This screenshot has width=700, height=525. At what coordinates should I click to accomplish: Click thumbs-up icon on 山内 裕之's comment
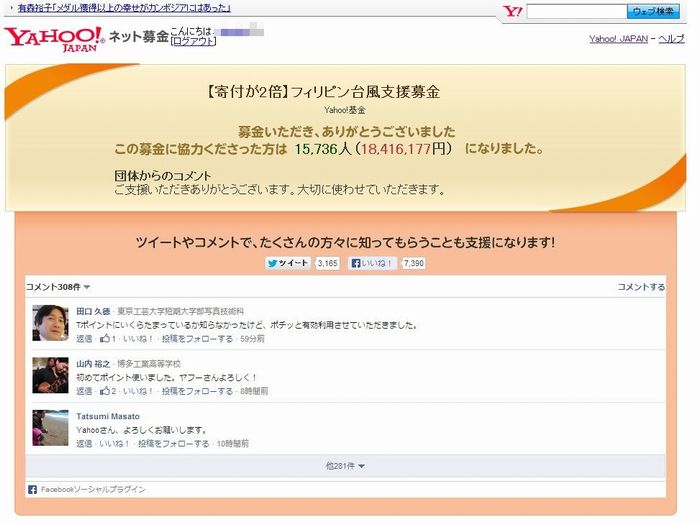104,391
